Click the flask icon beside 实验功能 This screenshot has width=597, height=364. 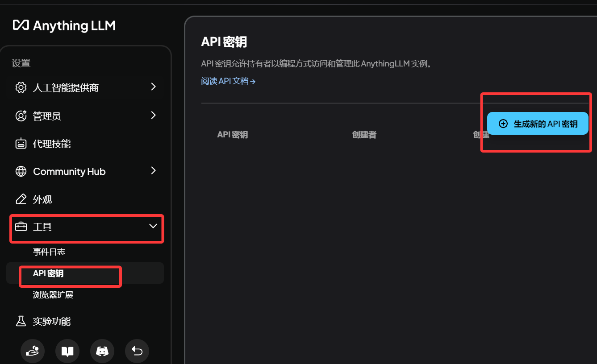coord(21,321)
